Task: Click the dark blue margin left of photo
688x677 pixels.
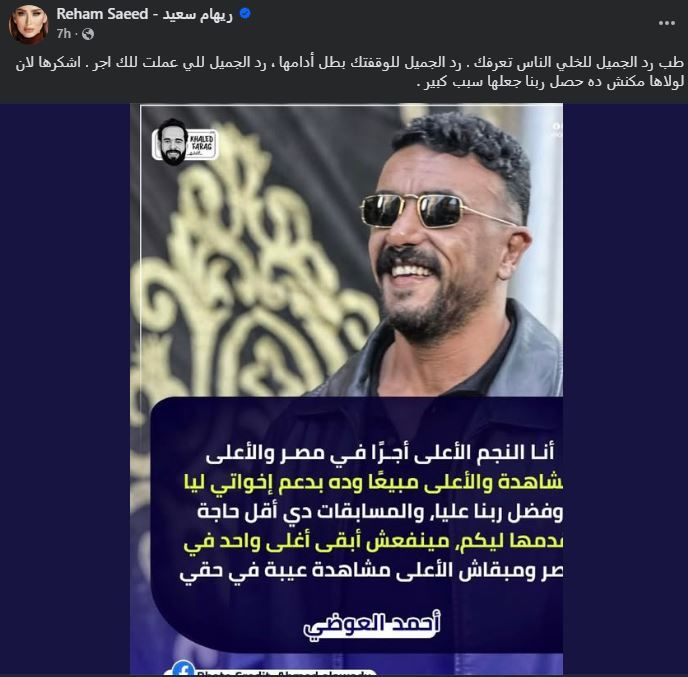Action: tap(65, 389)
